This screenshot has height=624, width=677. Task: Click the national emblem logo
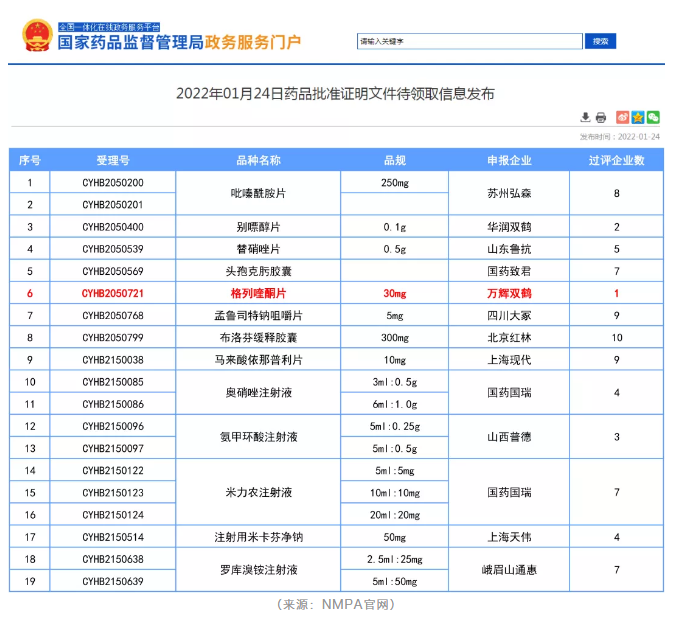[x=37, y=35]
